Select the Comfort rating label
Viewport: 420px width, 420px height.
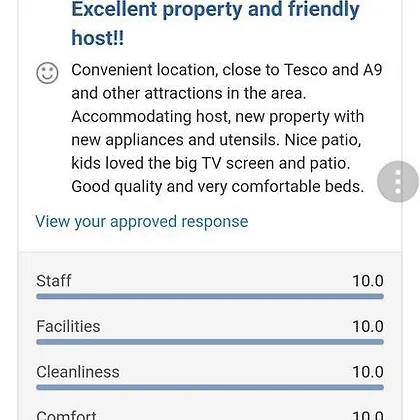pos(66,415)
